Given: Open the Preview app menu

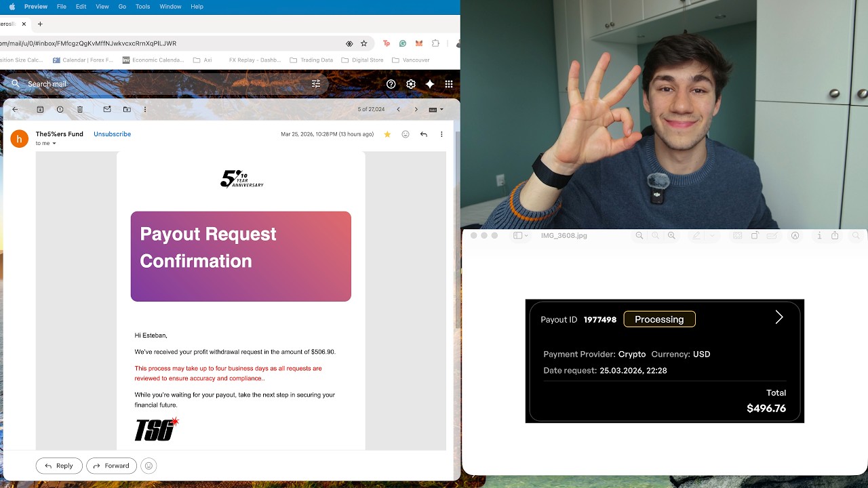Looking at the screenshot, I should (x=36, y=6).
